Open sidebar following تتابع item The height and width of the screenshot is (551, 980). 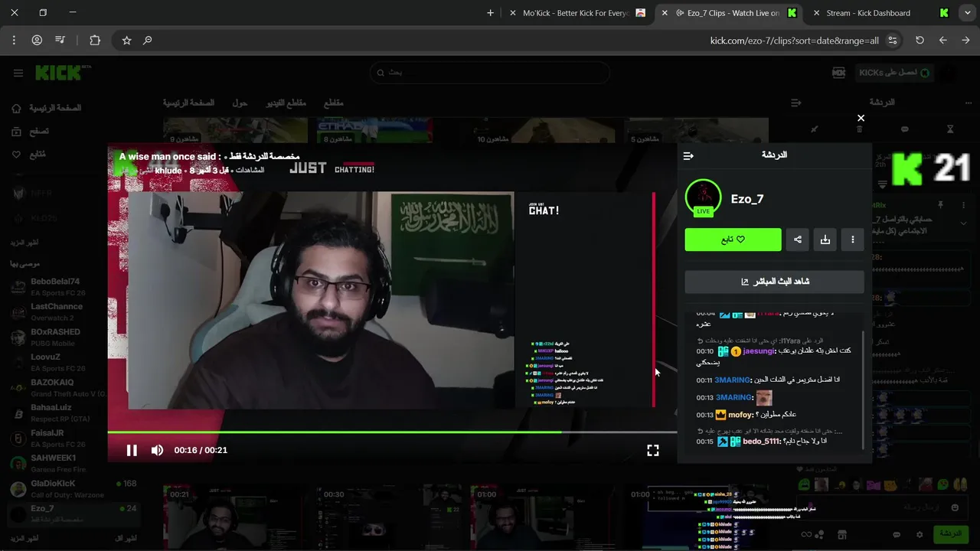(28, 155)
